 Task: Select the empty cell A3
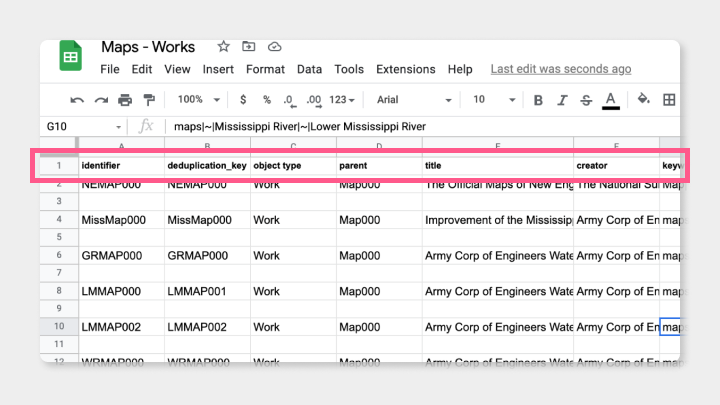(122, 202)
